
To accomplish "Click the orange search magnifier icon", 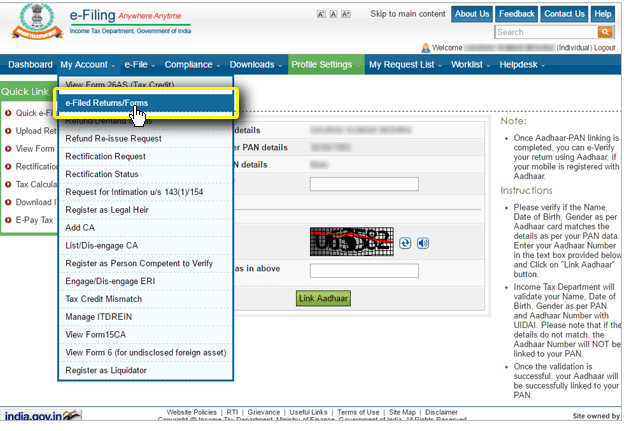I will [x=604, y=32].
